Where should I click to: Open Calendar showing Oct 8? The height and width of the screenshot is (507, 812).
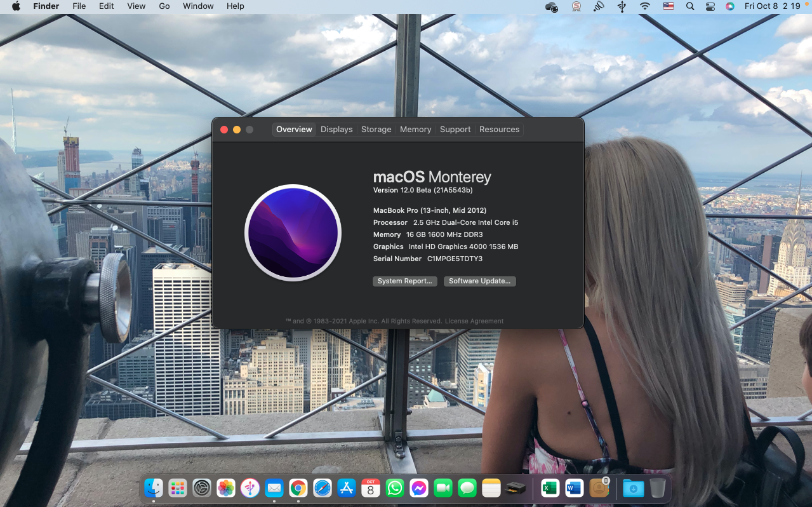point(371,488)
